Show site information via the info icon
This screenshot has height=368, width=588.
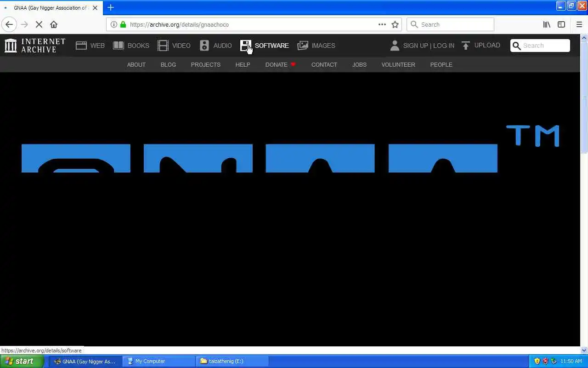click(114, 24)
